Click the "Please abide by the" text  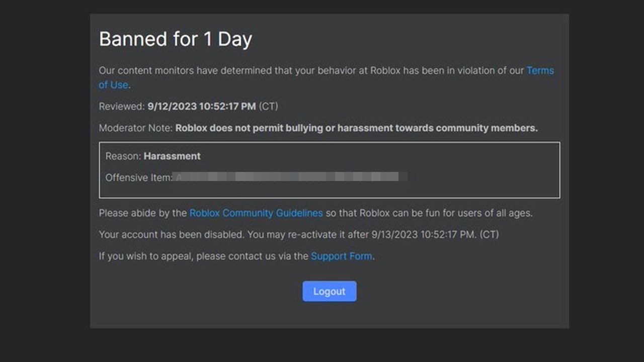pyautogui.click(x=142, y=213)
